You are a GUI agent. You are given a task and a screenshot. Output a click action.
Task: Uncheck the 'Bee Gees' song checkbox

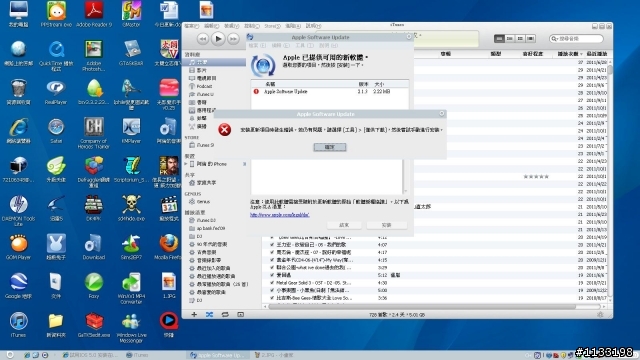(272, 298)
